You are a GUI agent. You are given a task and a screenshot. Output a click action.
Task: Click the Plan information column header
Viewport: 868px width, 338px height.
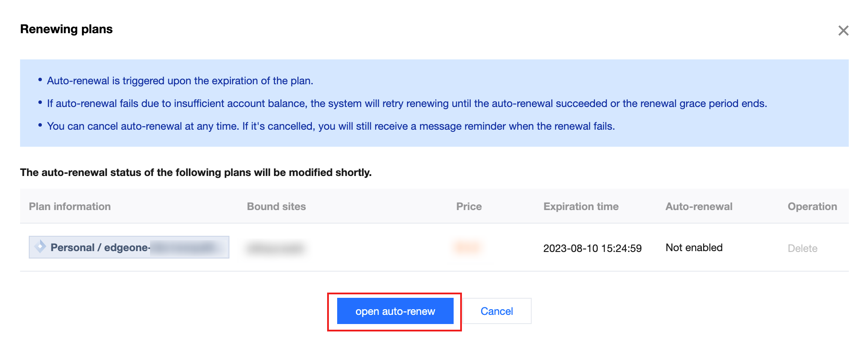coord(70,207)
